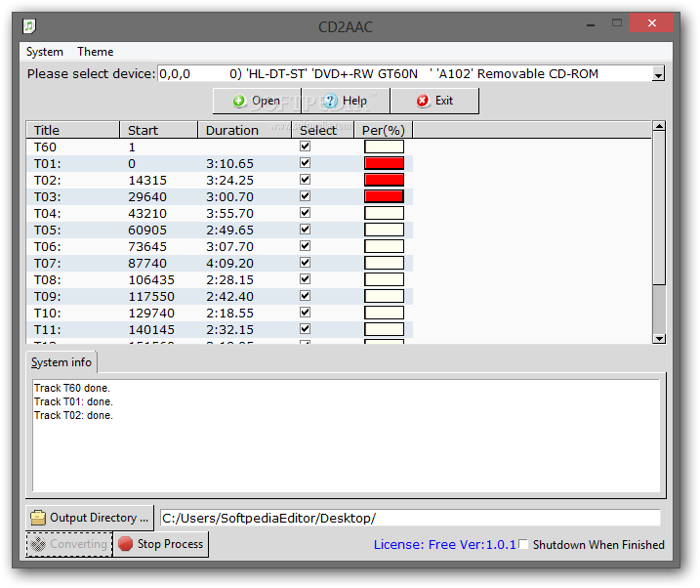Click the License: Free Ver:1.0.1 text

tap(444, 545)
